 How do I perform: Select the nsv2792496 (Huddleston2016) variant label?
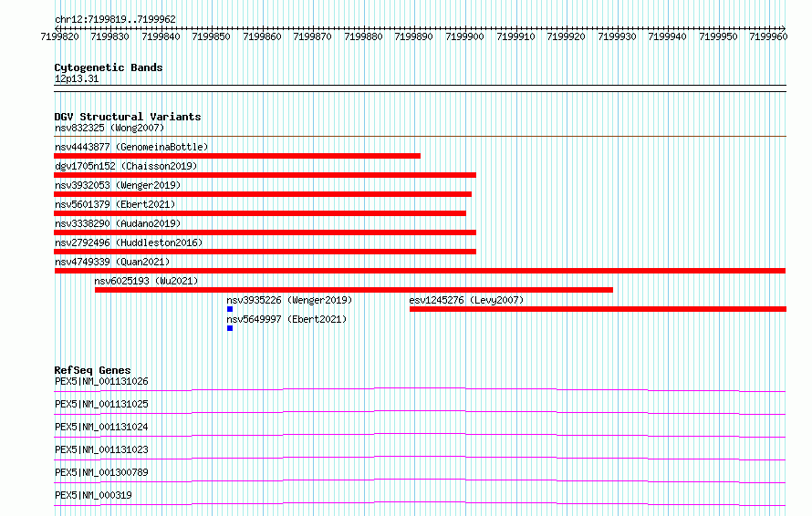tap(129, 243)
